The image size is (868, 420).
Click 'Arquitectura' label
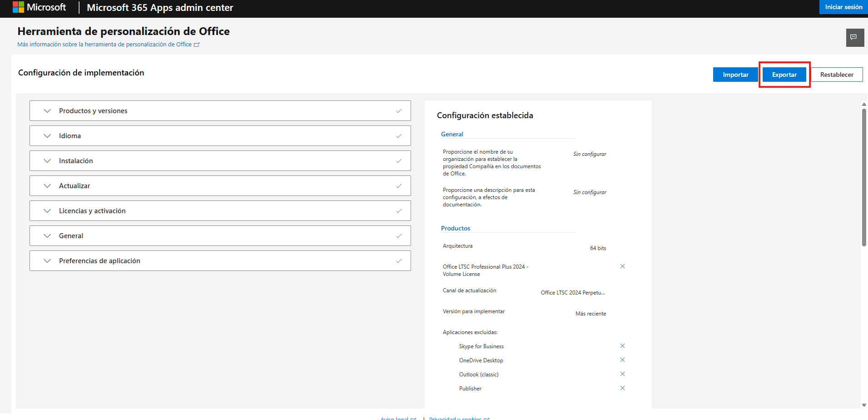click(x=457, y=246)
